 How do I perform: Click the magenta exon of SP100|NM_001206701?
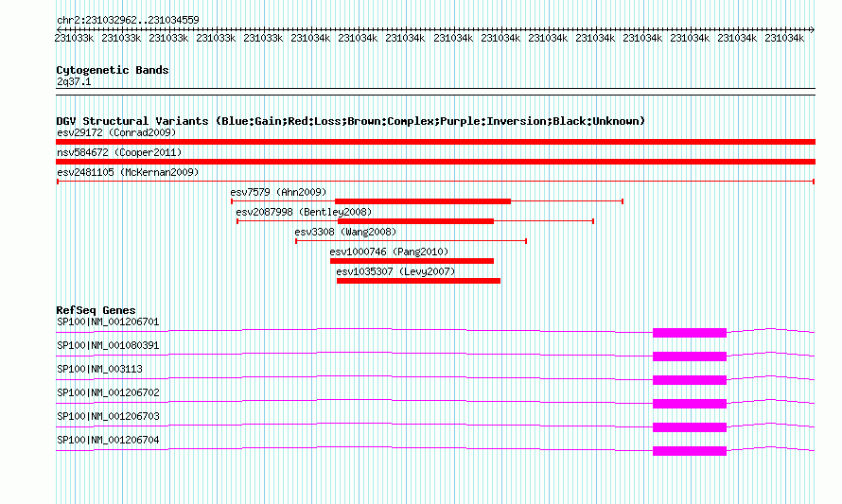coord(690,333)
